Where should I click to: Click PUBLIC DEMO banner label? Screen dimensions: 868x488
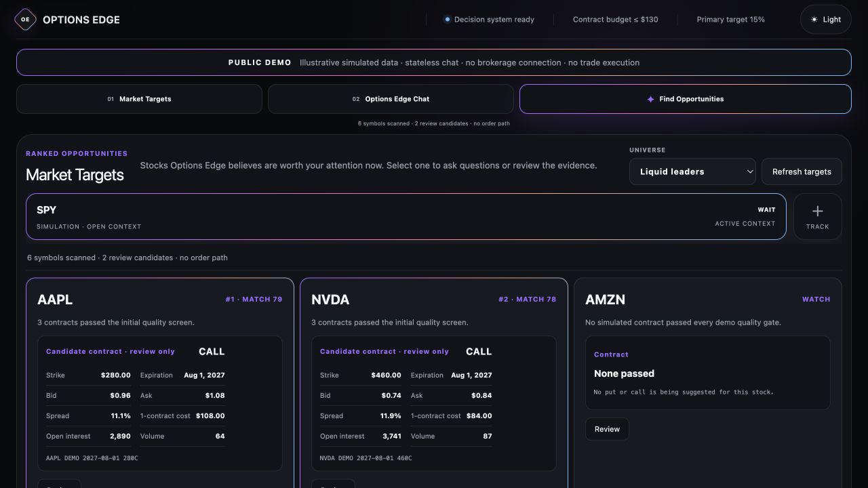tap(260, 62)
